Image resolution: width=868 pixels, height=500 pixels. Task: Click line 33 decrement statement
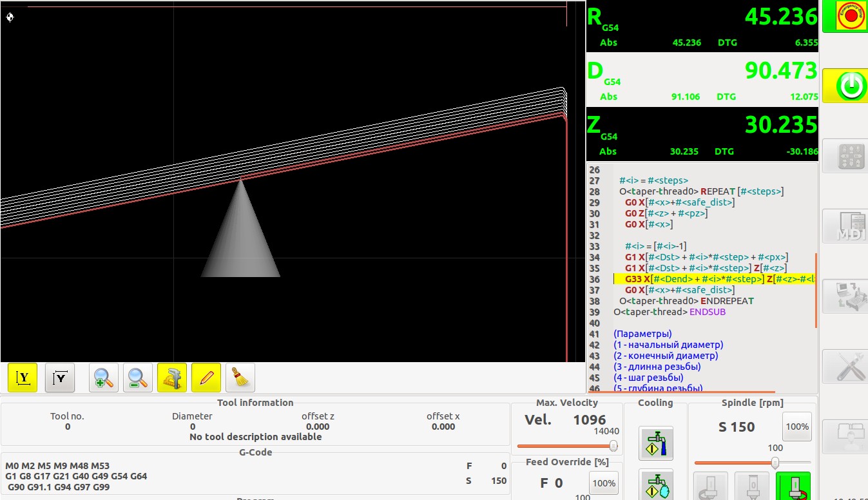[657, 246]
